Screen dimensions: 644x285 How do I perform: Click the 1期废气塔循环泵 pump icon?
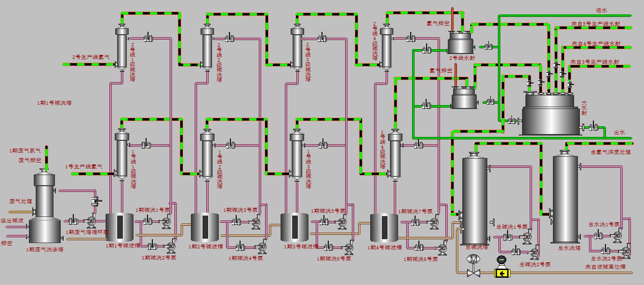click(x=91, y=221)
